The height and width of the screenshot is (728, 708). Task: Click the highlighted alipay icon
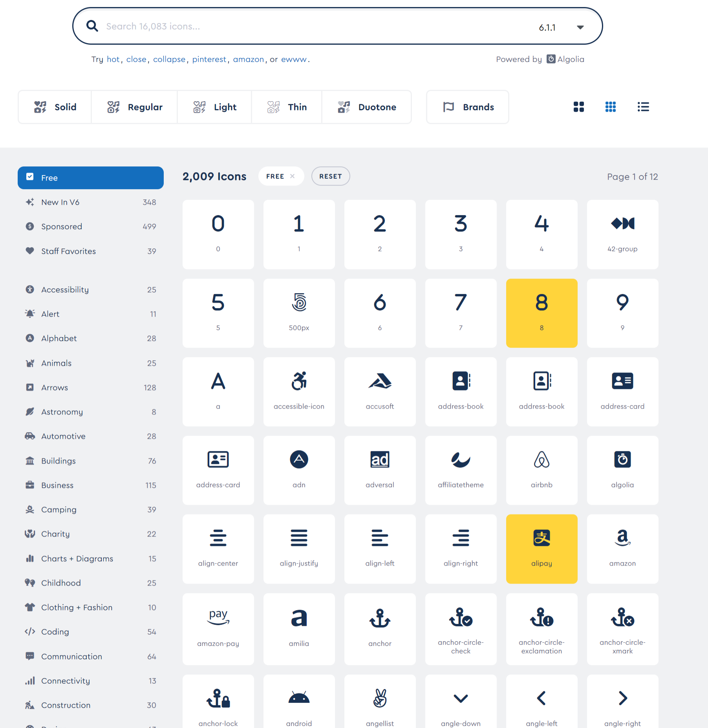(542, 548)
